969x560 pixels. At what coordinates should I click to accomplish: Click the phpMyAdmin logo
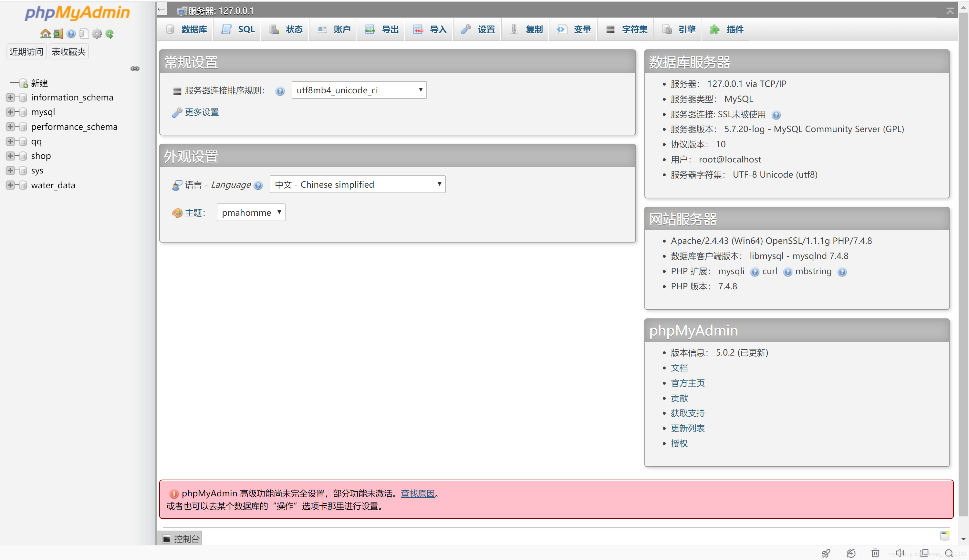77,13
